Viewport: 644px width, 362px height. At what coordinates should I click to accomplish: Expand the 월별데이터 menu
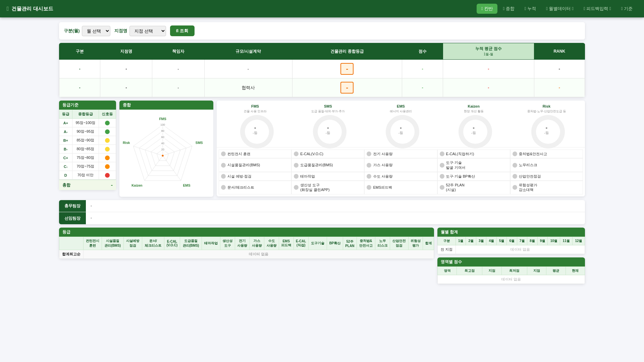pos(560,9)
